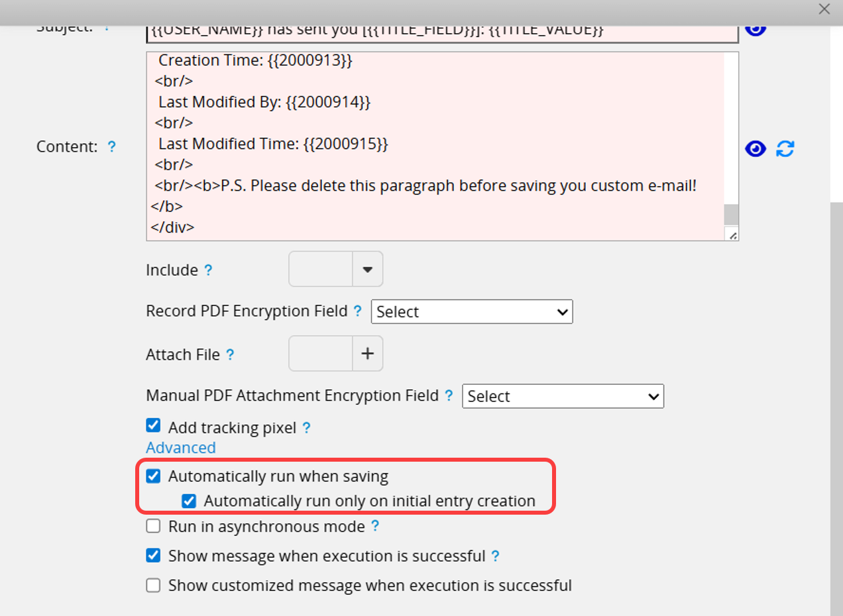Click the eye preview icon beside Content

point(756,149)
